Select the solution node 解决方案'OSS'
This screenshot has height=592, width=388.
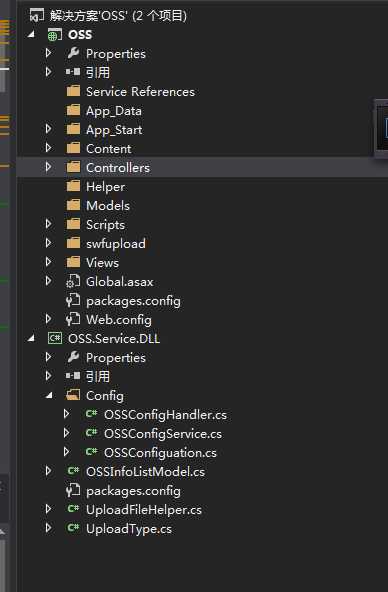point(118,16)
